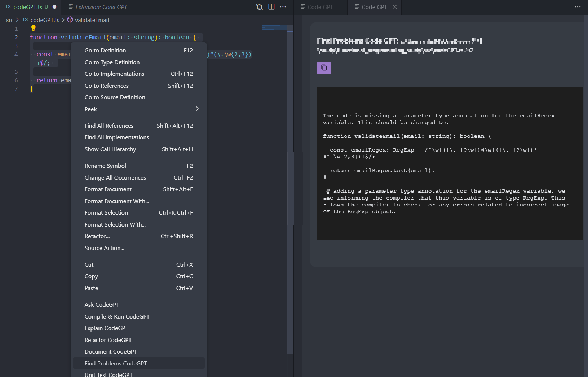Choose Go to Type Definition
Screen dimensions: 588x377
(139, 62)
